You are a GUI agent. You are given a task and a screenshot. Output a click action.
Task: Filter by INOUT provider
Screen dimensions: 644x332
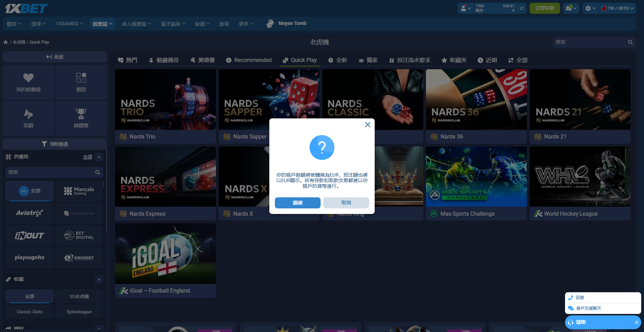[x=30, y=235]
